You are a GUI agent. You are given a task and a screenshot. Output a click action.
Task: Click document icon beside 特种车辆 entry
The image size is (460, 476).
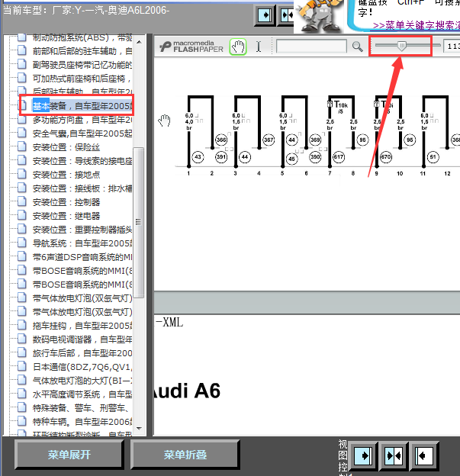(22, 421)
